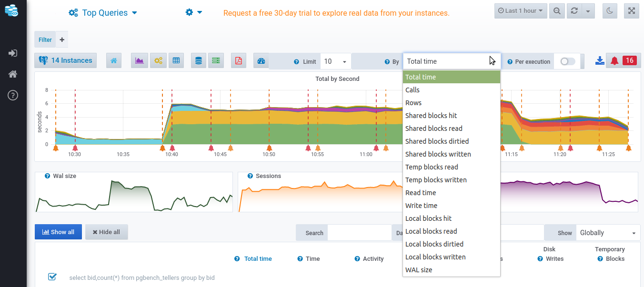This screenshot has height=287, width=644.
Task: Open the Show Globally dropdown
Action: click(607, 233)
